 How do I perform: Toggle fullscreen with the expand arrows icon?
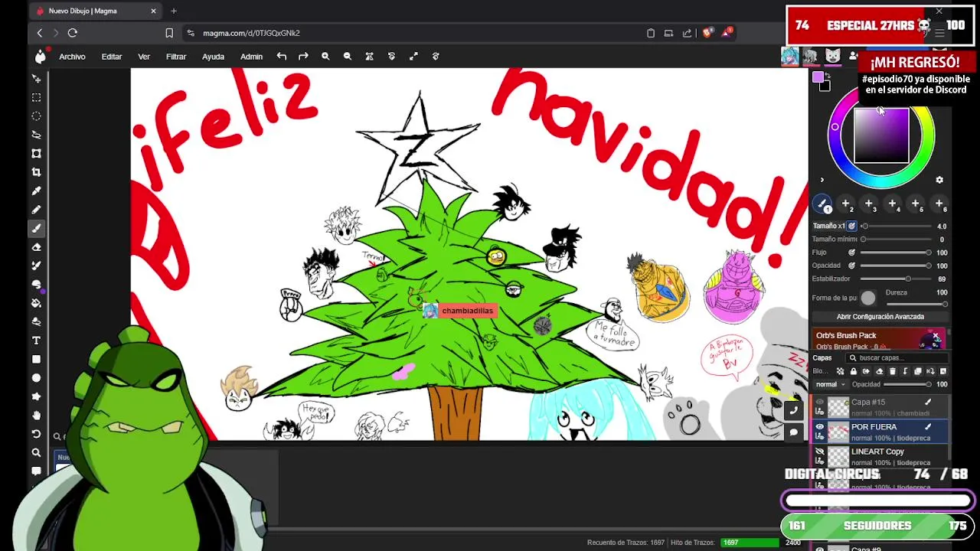pyautogui.click(x=413, y=56)
